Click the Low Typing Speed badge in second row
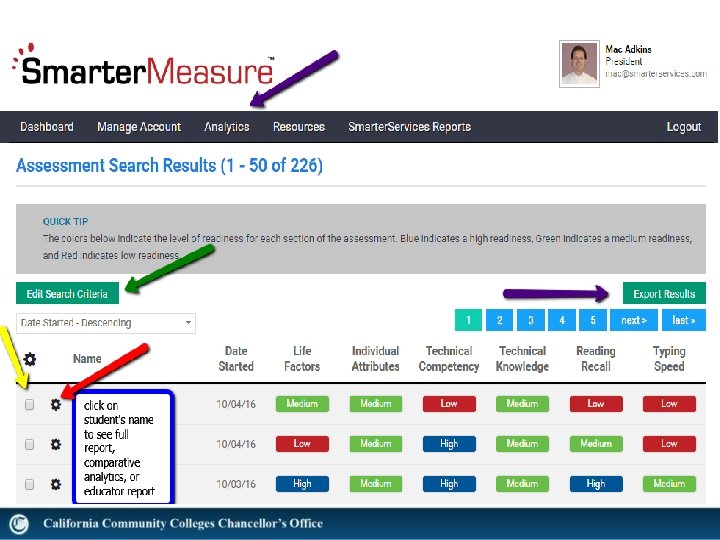 (x=669, y=444)
